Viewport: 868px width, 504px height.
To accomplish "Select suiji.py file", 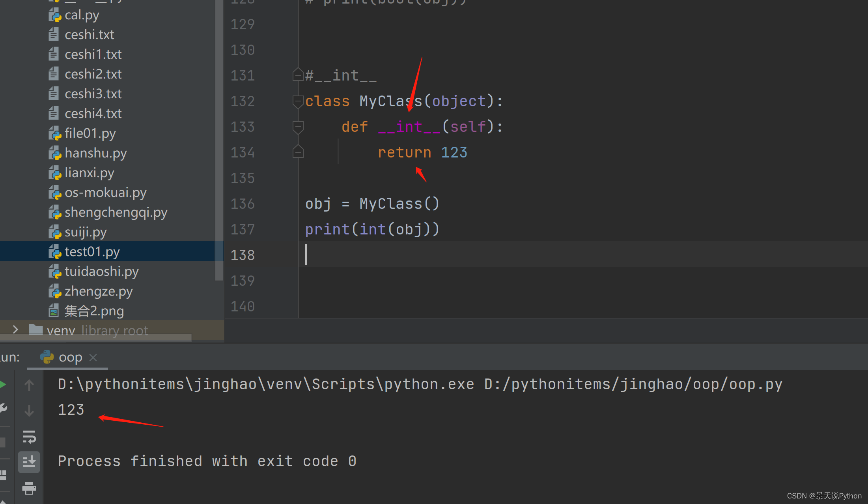I will pyautogui.click(x=86, y=232).
